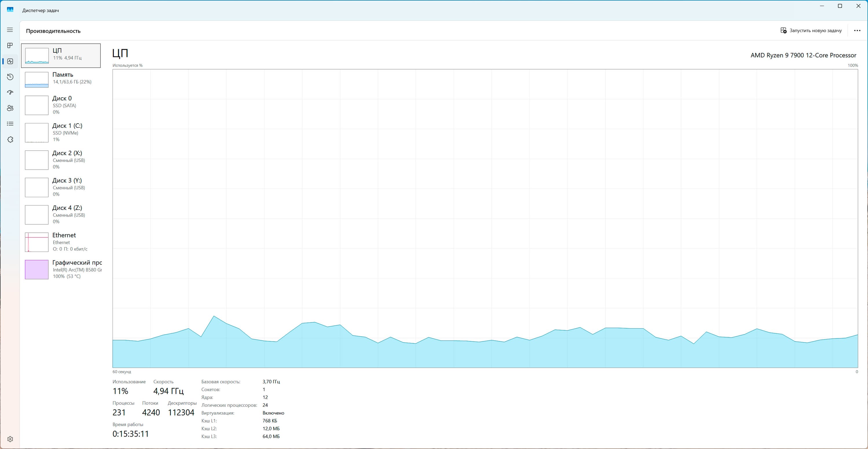Open the three-dots more options menu

[x=857, y=31]
